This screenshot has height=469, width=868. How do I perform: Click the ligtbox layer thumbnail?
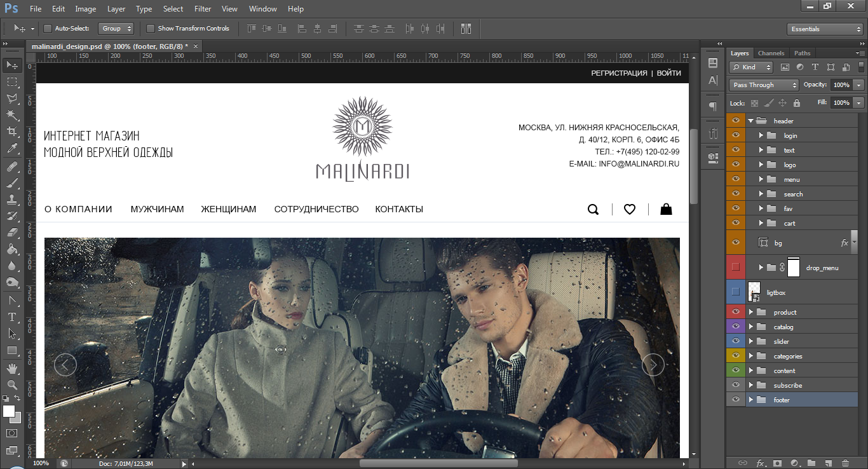[754, 292]
